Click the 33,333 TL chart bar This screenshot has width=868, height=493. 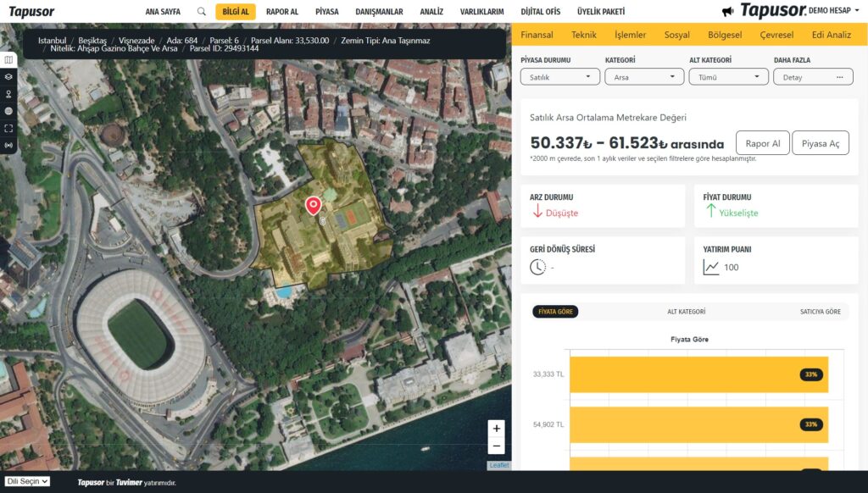[699, 374]
